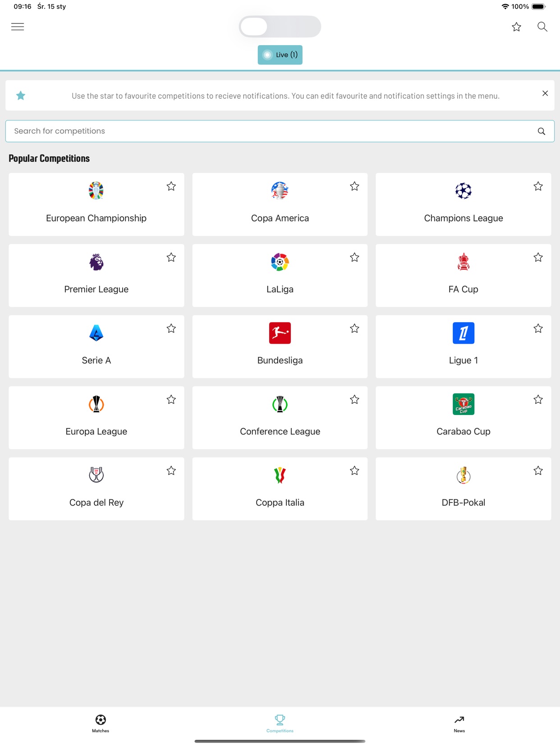Screen dimensions: 560x747
Task: Open the Carabao Cup green logo
Action: (x=464, y=404)
